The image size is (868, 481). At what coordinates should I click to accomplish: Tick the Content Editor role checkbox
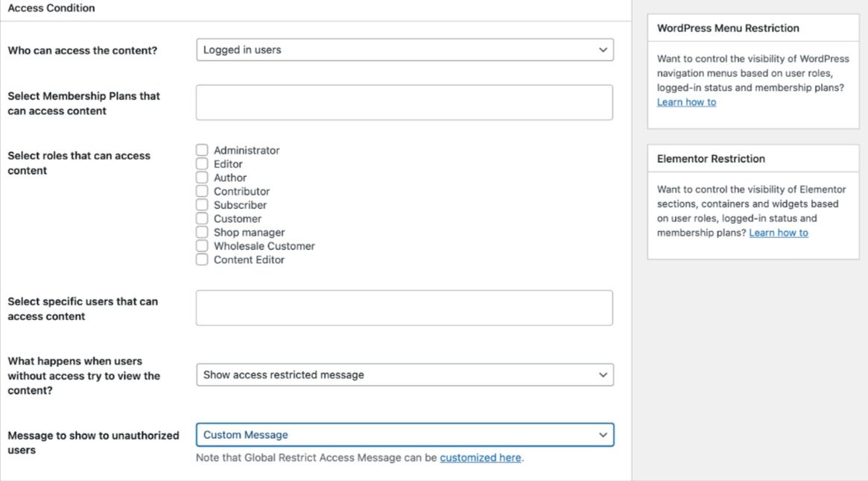pyautogui.click(x=202, y=260)
